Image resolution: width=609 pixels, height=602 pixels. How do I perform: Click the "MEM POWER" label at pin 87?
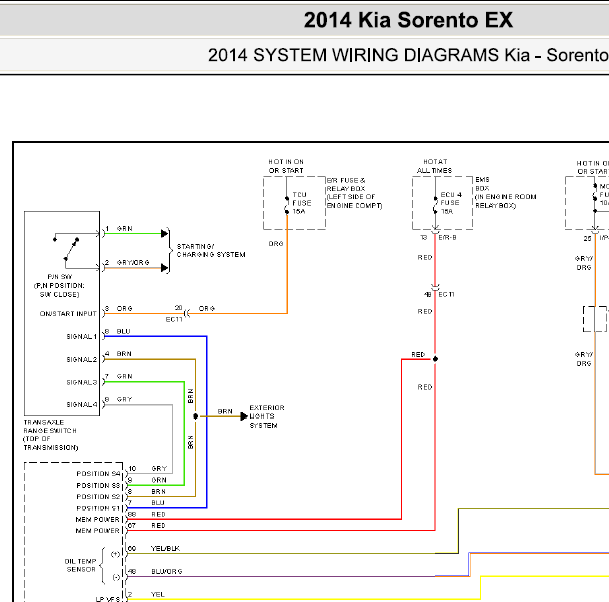97,531
